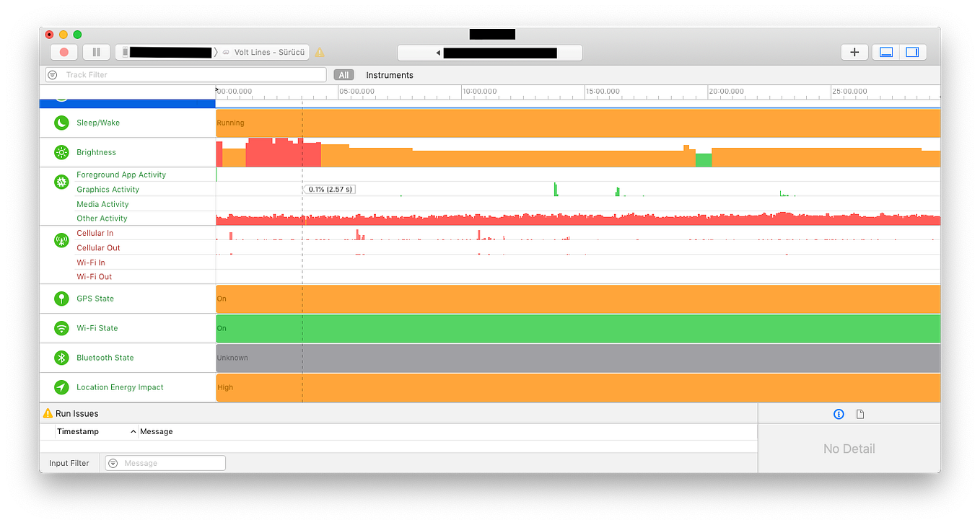
Task: Toggle the bottom detail pane visibility
Action: tap(885, 52)
